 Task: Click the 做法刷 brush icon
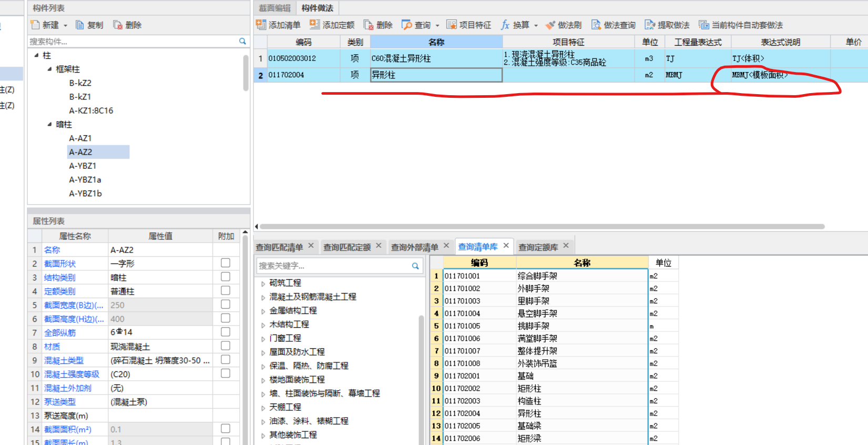[550, 25]
